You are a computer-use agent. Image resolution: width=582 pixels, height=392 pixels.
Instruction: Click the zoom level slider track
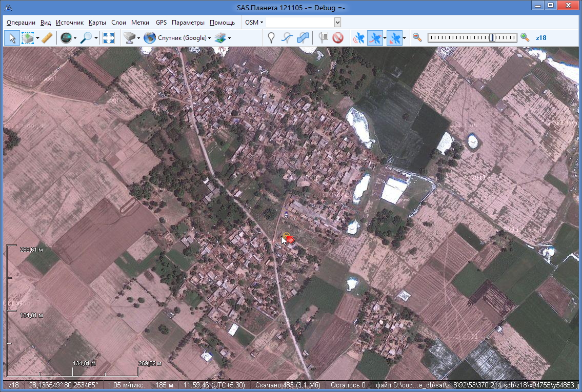472,37
